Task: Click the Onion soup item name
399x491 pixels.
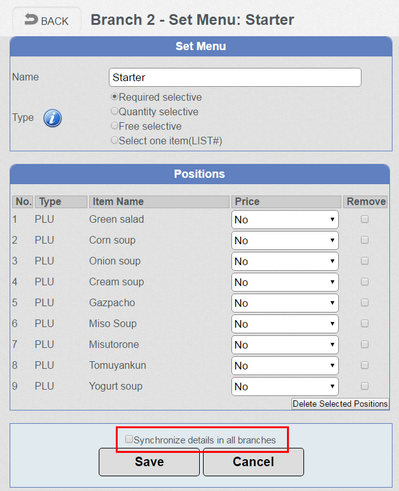Action: pyautogui.click(x=115, y=261)
